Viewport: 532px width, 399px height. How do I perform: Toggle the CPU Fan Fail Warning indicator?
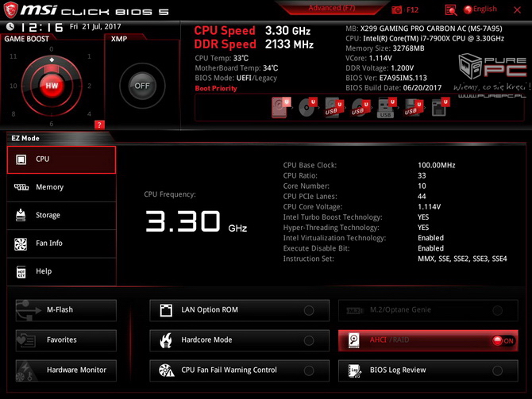coord(309,370)
